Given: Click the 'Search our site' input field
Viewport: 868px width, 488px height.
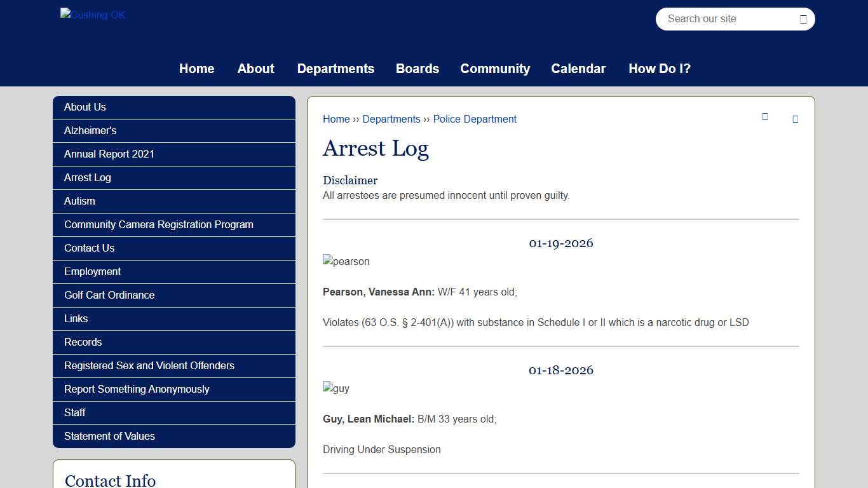Looking at the screenshot, I should click(x=718, y=19).
